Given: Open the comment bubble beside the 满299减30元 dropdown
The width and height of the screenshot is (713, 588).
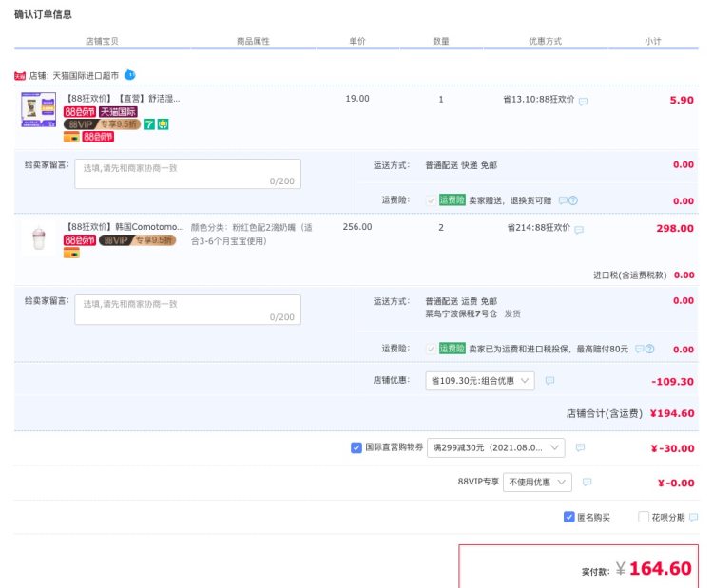Looking at the screenshot, I should coord(580,447).
